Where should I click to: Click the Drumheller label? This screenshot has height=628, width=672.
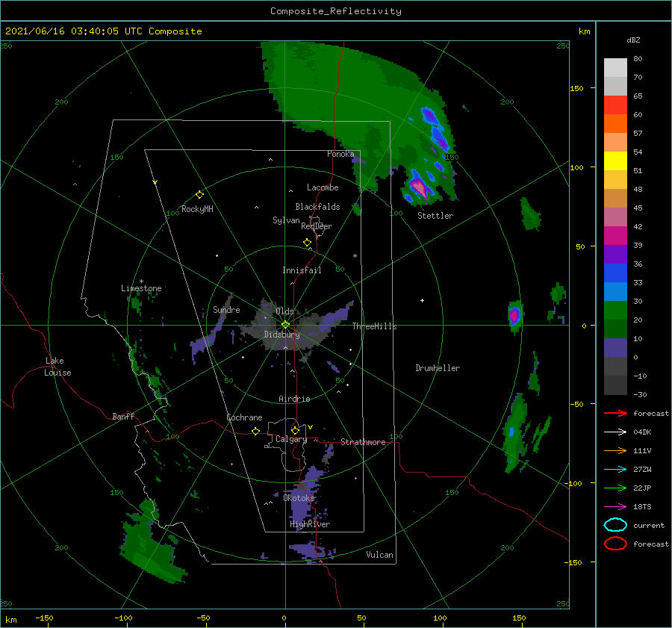[438, 368]
